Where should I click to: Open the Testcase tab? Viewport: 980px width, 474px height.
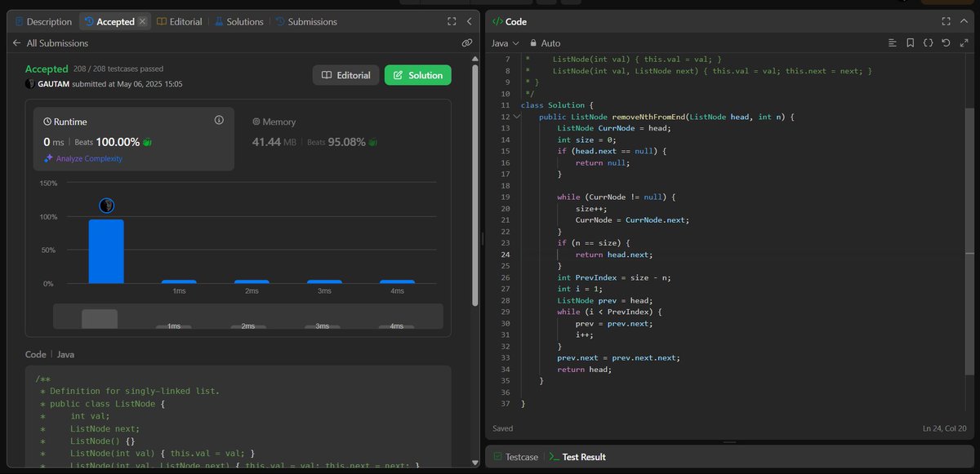click(515, 457)
